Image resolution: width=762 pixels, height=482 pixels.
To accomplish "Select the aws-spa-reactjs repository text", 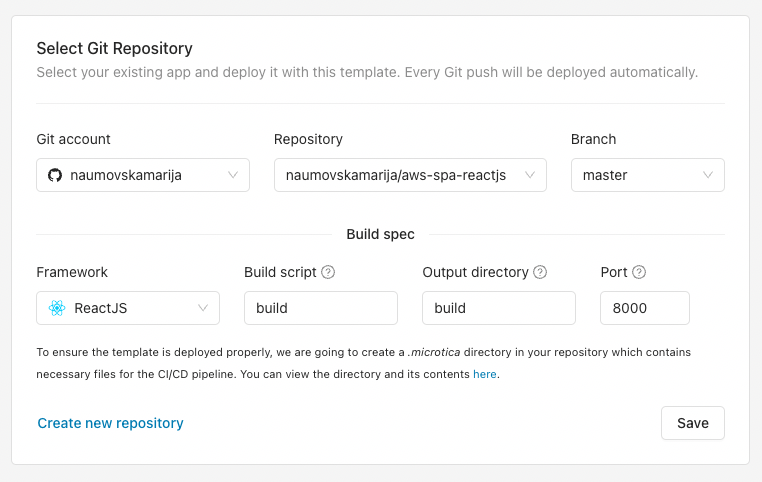I will coord(396,175).
